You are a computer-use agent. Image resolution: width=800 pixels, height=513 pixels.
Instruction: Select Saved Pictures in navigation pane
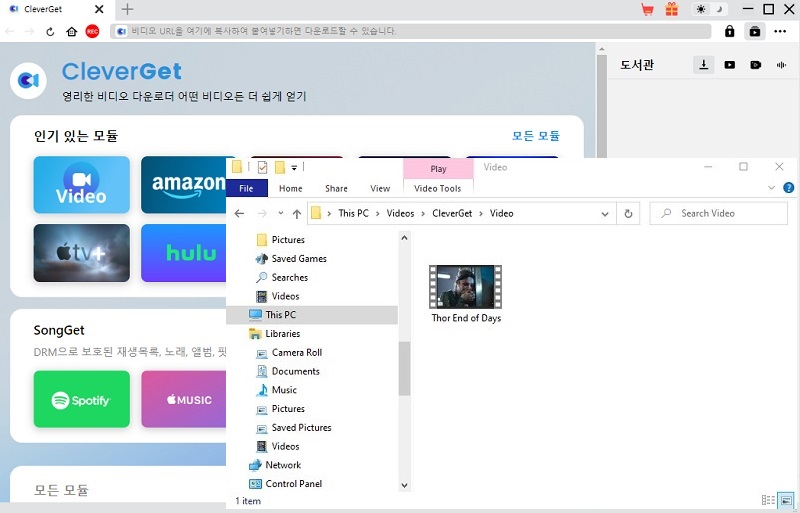point(294,428)
